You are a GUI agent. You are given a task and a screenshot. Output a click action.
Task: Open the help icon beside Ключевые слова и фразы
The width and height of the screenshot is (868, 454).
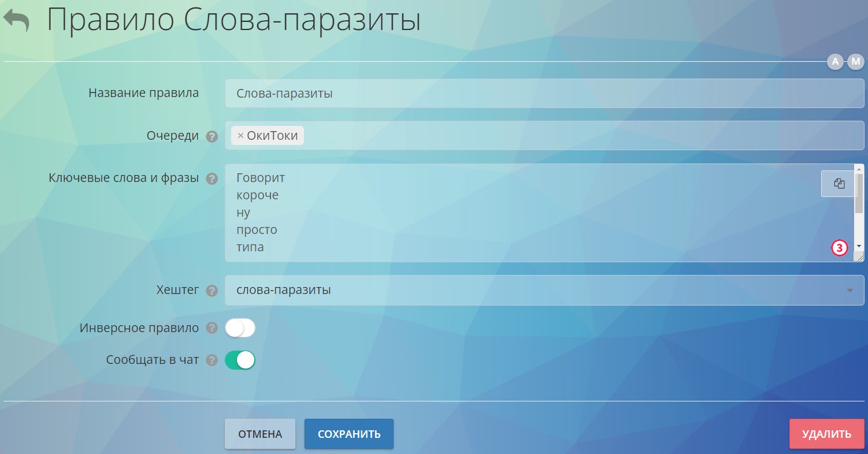[x=212, y=179]
